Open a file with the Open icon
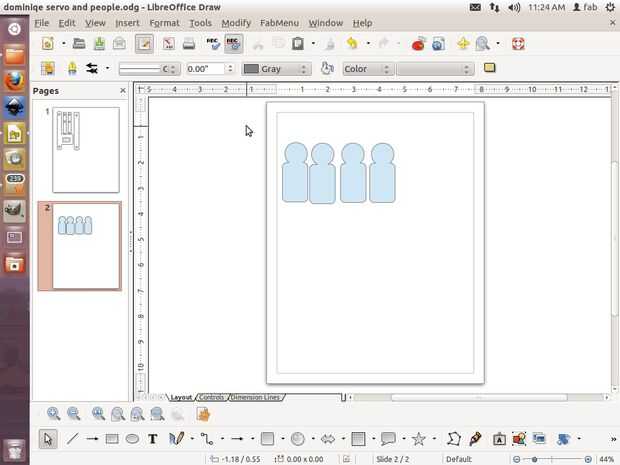Viewport: 620px width, 465px height. click(79, 43)
